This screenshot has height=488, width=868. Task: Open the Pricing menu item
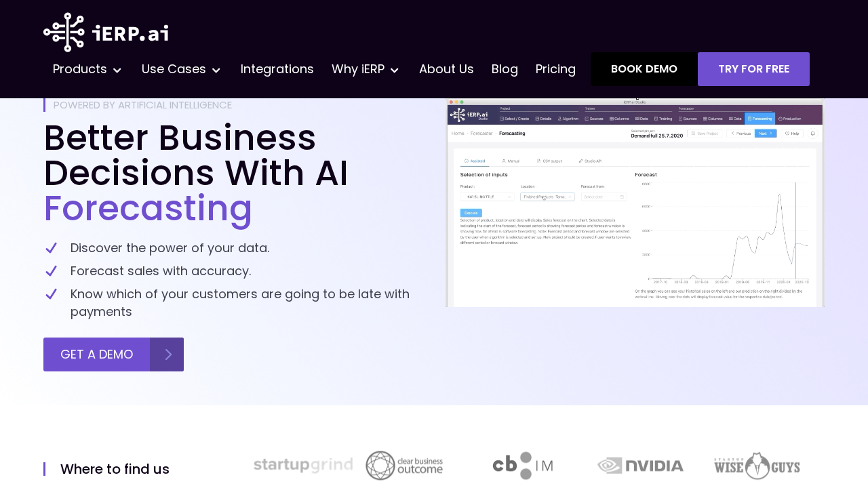(555, 68)
